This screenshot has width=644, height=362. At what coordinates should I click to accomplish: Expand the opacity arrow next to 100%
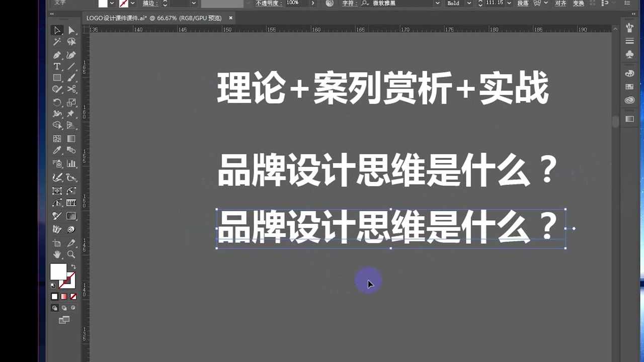click(x=313, y=3)
